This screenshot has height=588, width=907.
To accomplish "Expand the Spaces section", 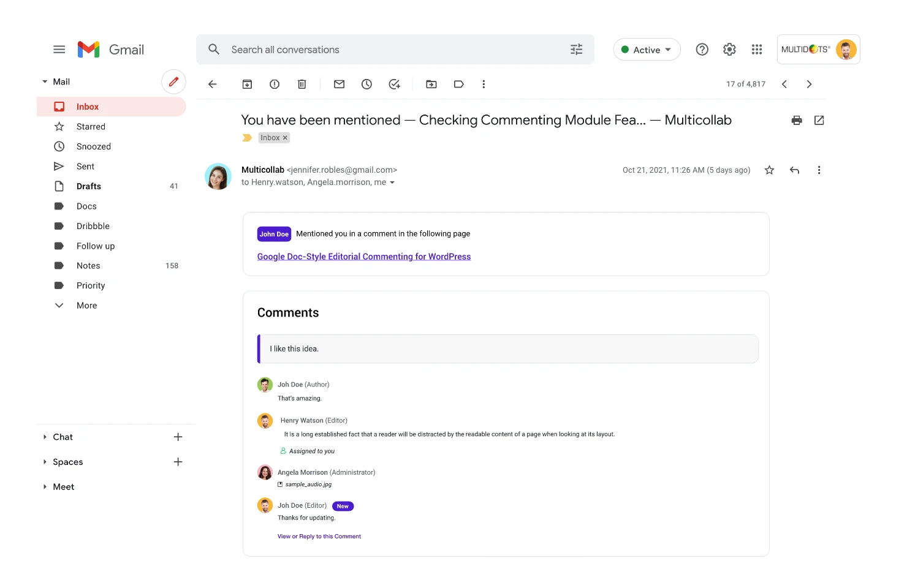I will (x=45, y=462).
